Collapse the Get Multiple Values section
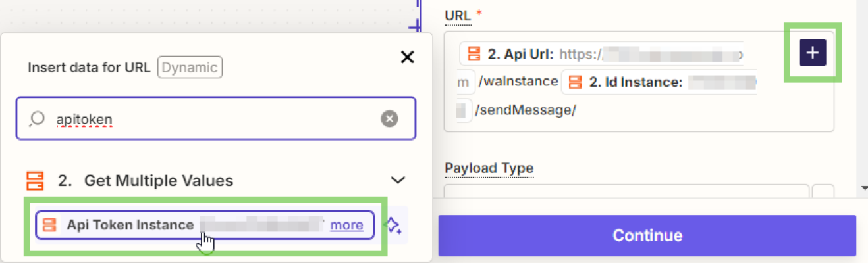868x263 pixels. tap(397, 180)
